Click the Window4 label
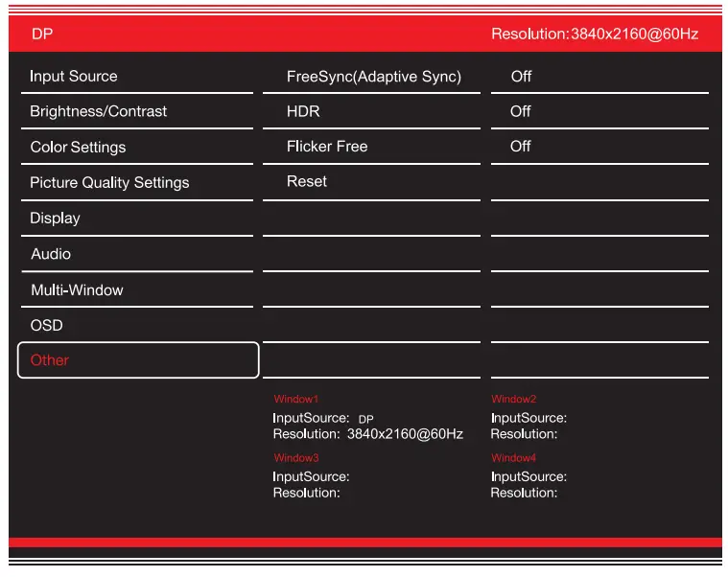The image size is (728, 577). click(513, 458)
